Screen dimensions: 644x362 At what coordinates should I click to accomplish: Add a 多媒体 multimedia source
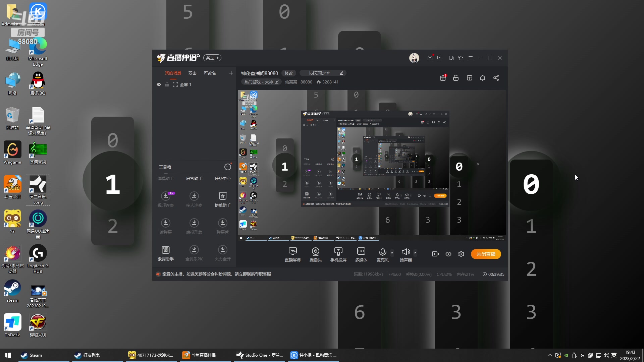click(x=361, y=252)
